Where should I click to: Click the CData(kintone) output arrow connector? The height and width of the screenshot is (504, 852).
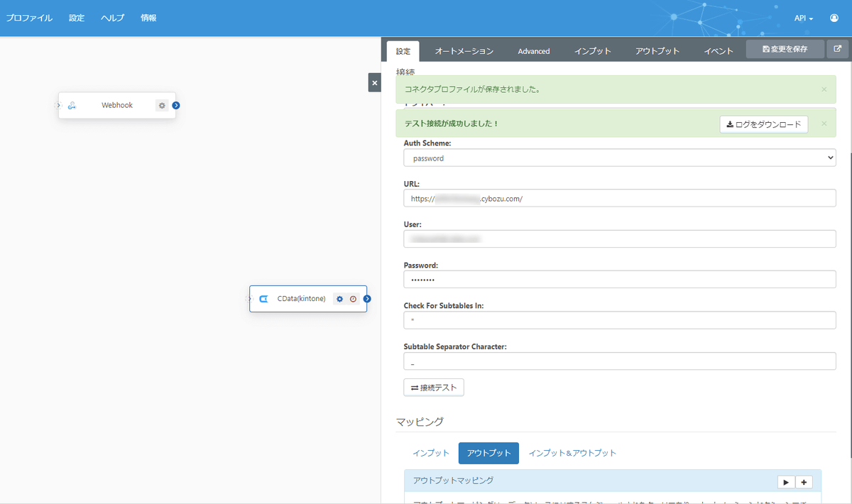click(367, 299)
